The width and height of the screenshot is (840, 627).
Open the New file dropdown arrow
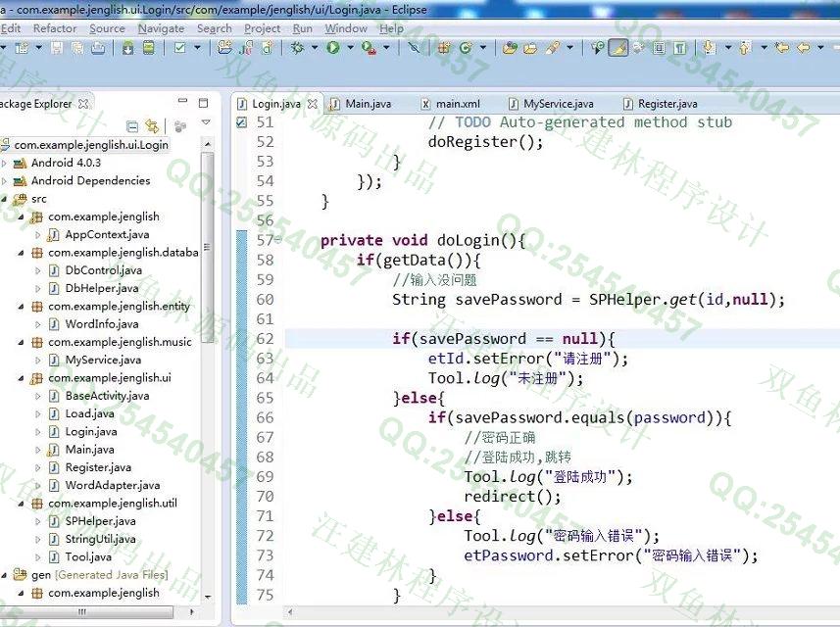38,48
